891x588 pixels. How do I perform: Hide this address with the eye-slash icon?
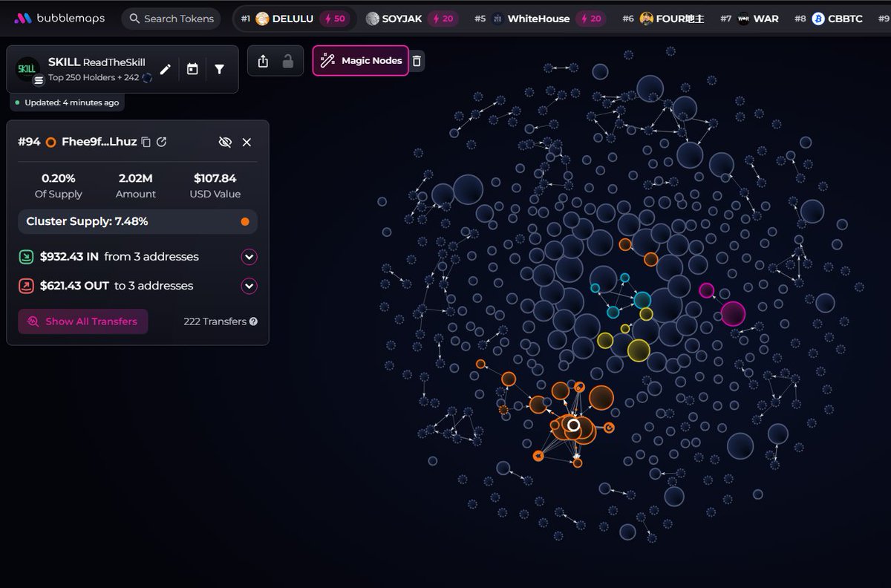pos(225,142)
